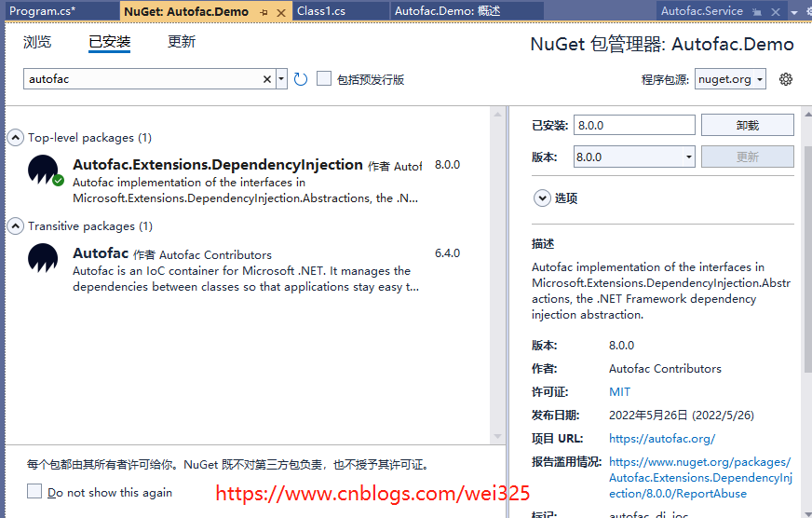Toggle the include prerelease checkbox
Image resolution: width=812 pixels, height=518 pixels.
pyautogui.click(x=324, y=79)
